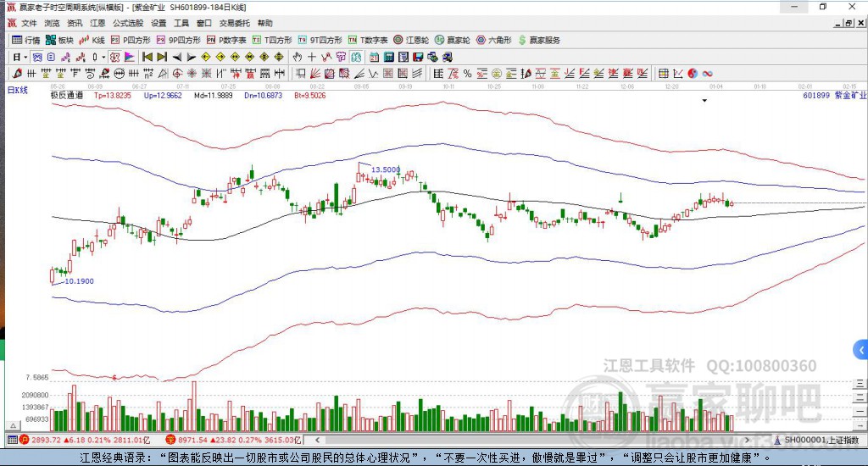The width and height of the screenshot is (868, 466).
Task: Click the 13.5000 price high marker
Action: [x=386, y=169]
